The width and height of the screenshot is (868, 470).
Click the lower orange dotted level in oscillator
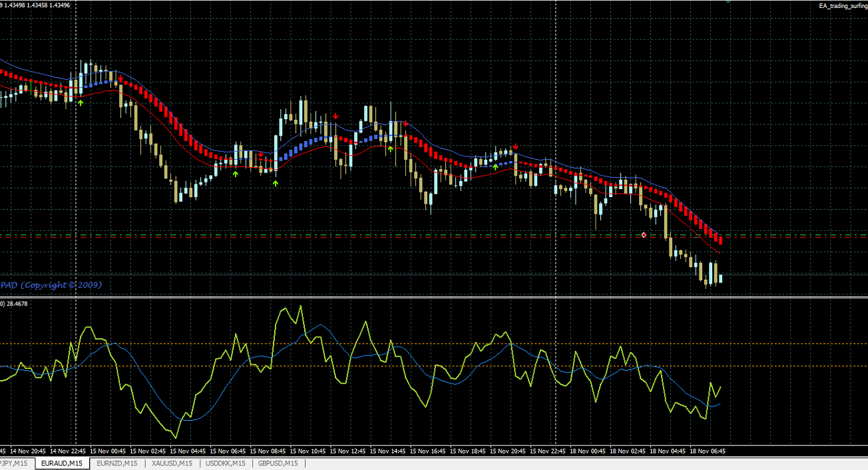click(x=433, y=366)
